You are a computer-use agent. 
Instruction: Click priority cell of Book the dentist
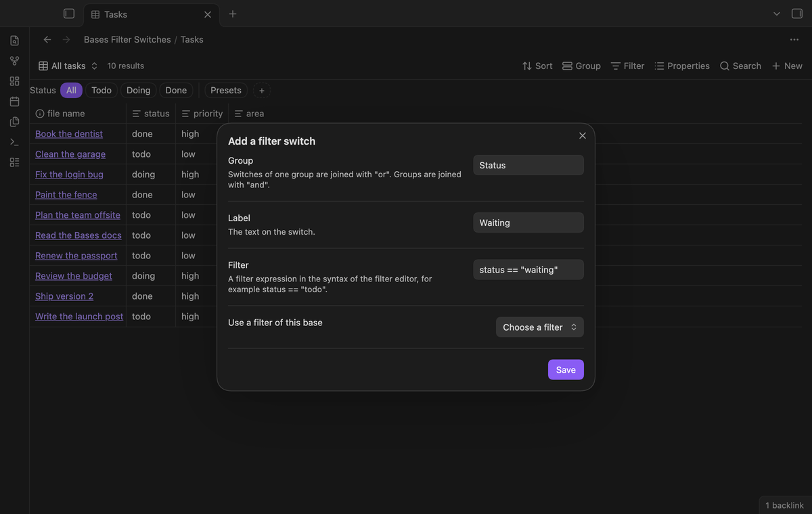point(197,134)
